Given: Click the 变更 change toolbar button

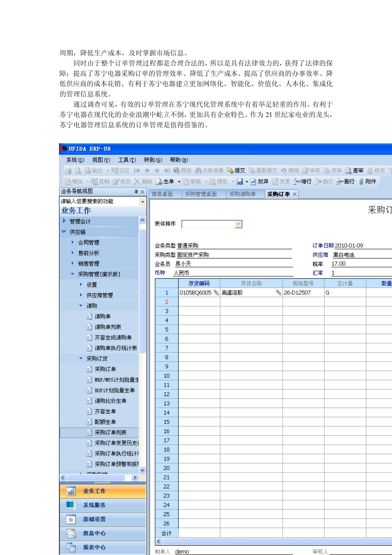Looking at the screenshot, I should pos(281,181).
